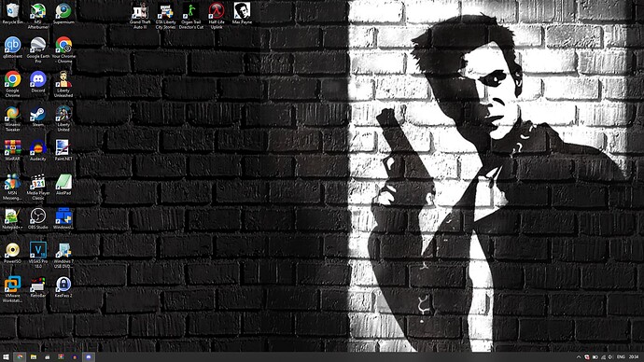
Task: Click the ENG language indicator
Action: (621, 357)
